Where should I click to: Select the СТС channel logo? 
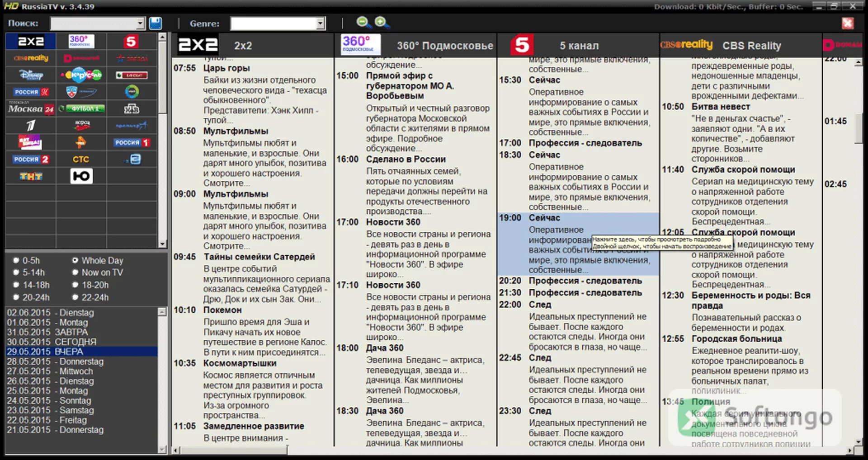pos(81,159)
